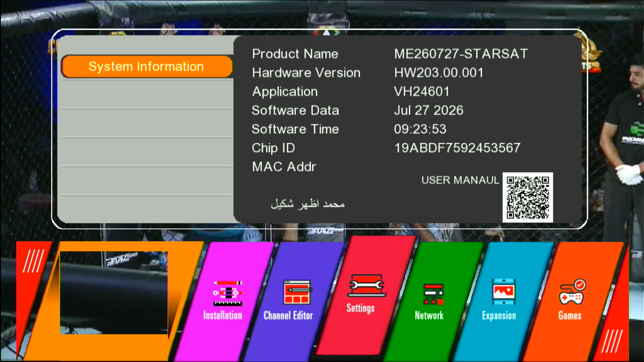Click the Network label
This screenshot has width=644, height=362.
429,315
